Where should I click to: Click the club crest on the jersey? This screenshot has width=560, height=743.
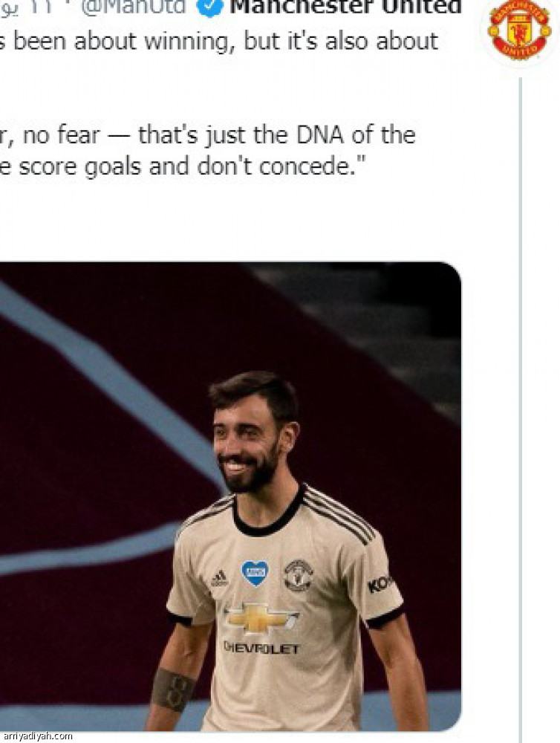point(297,575)
